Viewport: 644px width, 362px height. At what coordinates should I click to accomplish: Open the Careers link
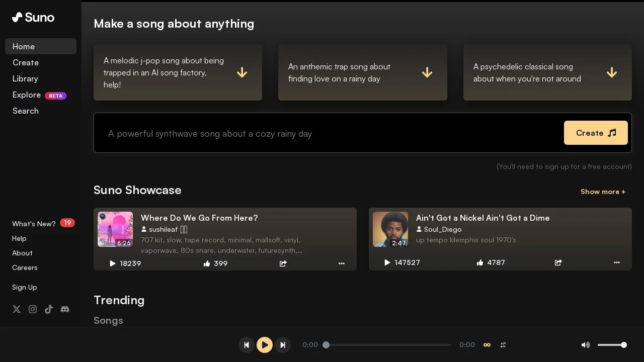pos(25,267)
